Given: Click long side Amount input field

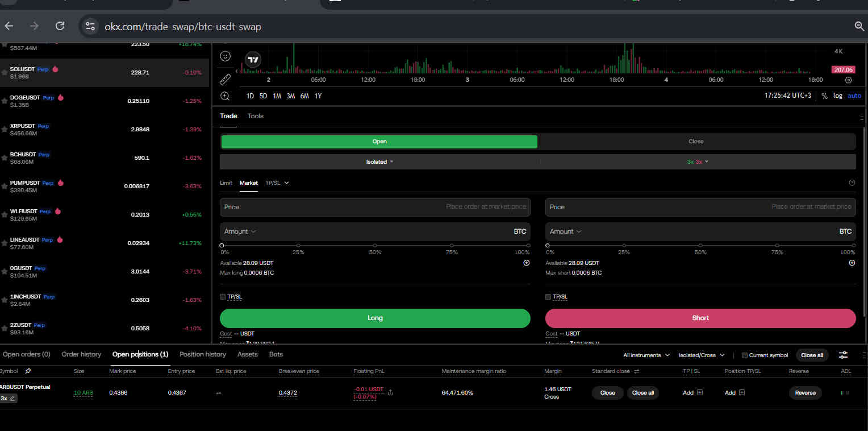Looking at the screenshot, I should point(375,231).
